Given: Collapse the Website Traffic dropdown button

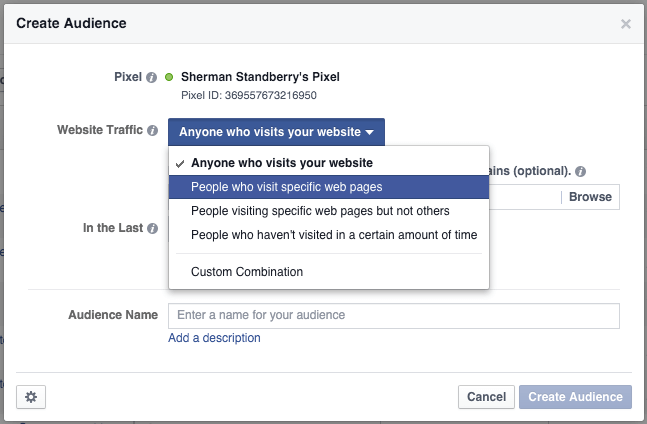Looking at the screenshot, I should (276, 132).
